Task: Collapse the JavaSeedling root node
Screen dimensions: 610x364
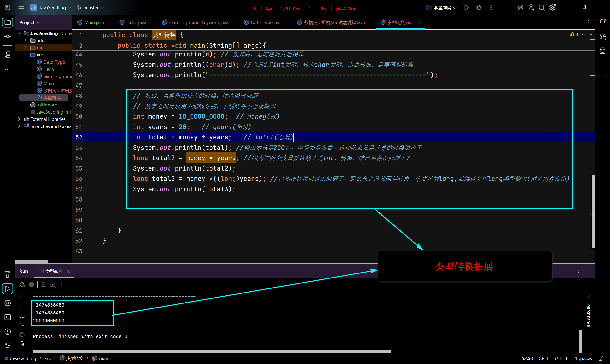Action: click(x=19, y=33)
